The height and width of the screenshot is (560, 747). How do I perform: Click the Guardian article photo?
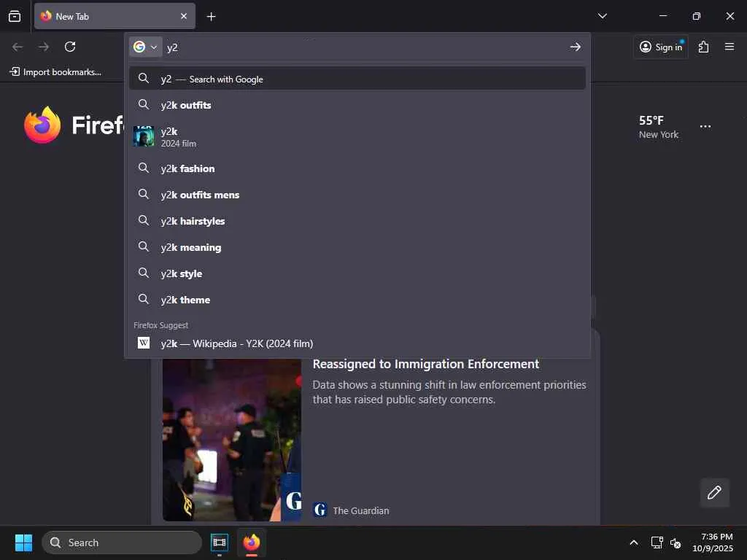(231, 440)
